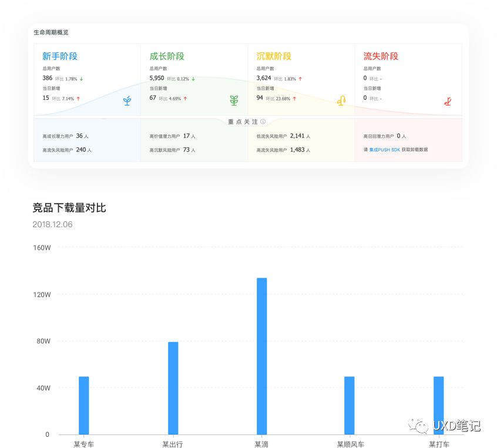Select the 新手阶段 stage heading
Screen dimensions: 497x448
pyautogui.click(x=60, y=56)
